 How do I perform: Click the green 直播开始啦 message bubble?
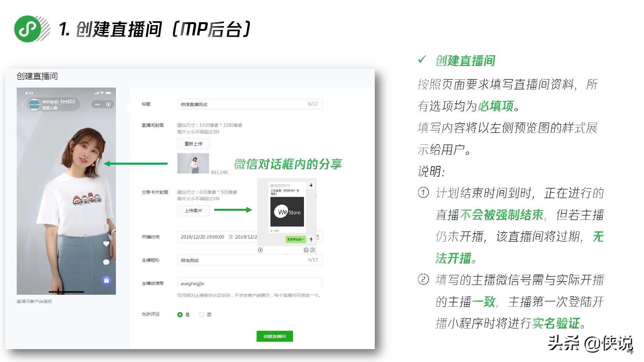pyautogui.click(x=295, y=239)
